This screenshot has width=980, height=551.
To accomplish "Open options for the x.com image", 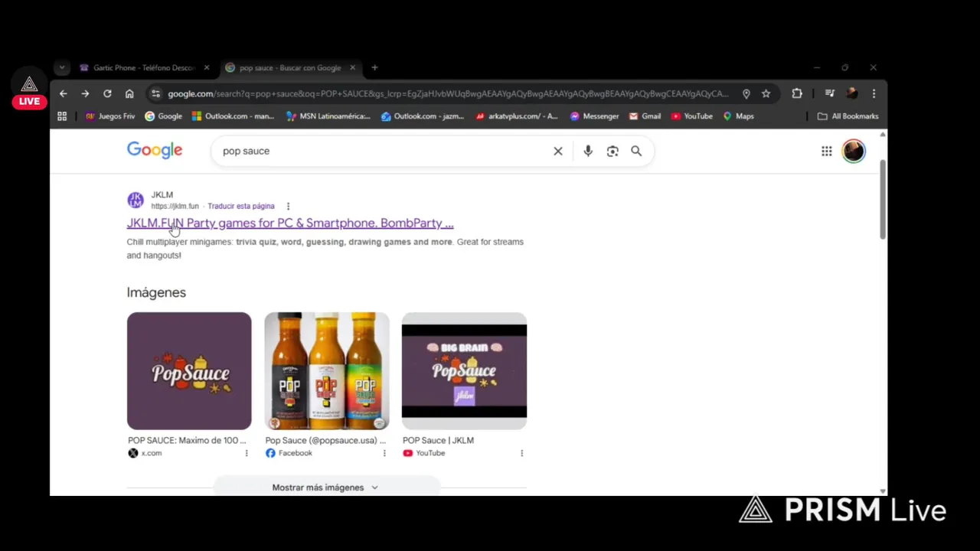I will 247,453.
